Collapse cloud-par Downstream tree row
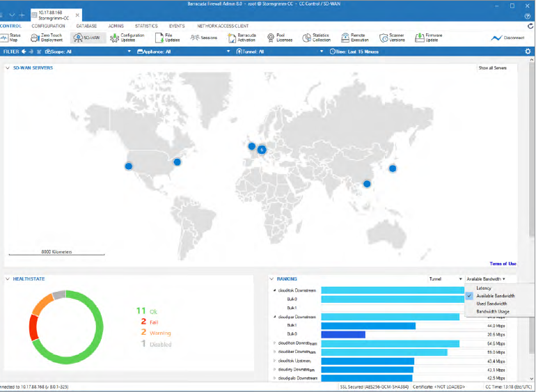 (274, 317)
